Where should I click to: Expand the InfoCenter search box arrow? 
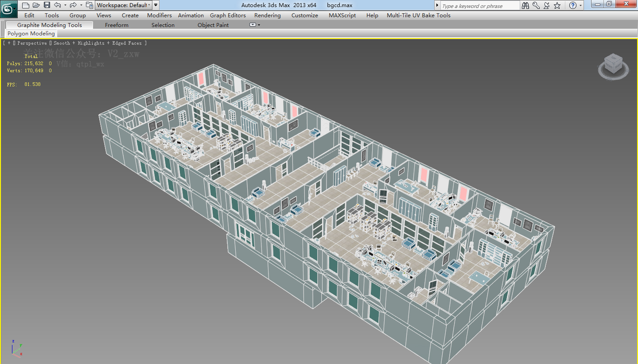coord(437,5)
